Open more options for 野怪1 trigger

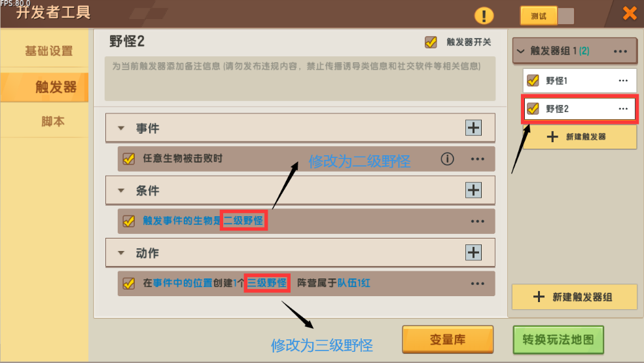(x=623, y=81)
